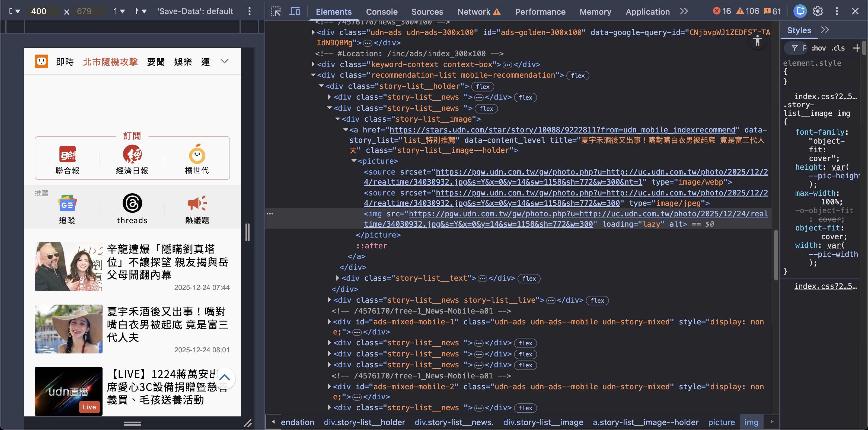Open the 夏宇禾酒後又出事 news headline

(x=168, y=324)
